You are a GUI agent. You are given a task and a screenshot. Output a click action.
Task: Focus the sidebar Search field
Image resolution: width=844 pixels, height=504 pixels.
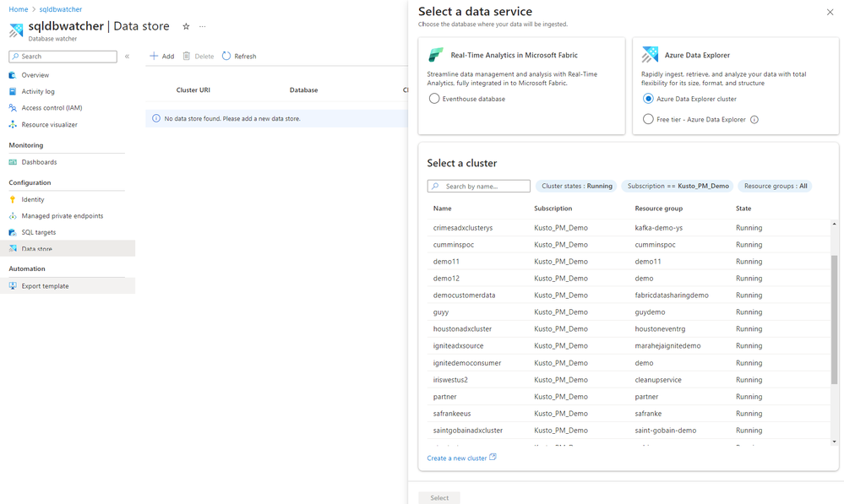point(63,57)
